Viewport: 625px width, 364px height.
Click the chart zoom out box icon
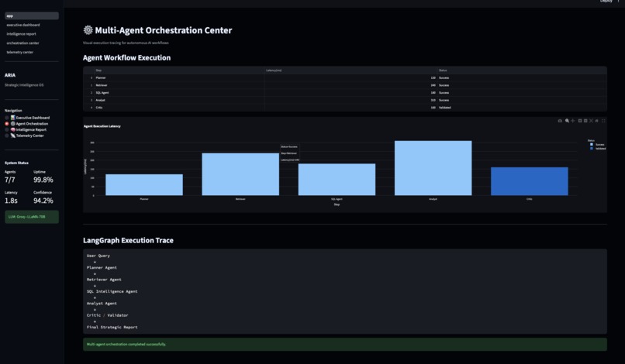coord(585,121)
